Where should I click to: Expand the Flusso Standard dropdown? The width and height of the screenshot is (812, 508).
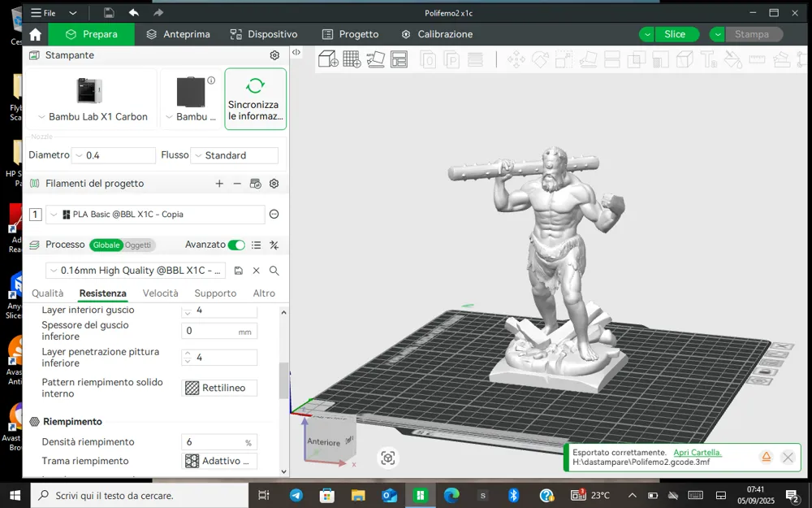click(x=235, y=155)
